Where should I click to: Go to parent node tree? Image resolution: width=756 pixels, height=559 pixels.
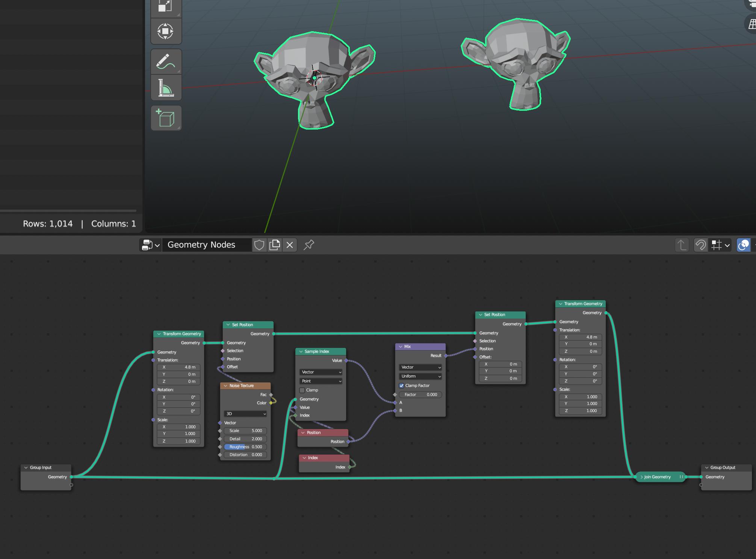coord(682,245)
